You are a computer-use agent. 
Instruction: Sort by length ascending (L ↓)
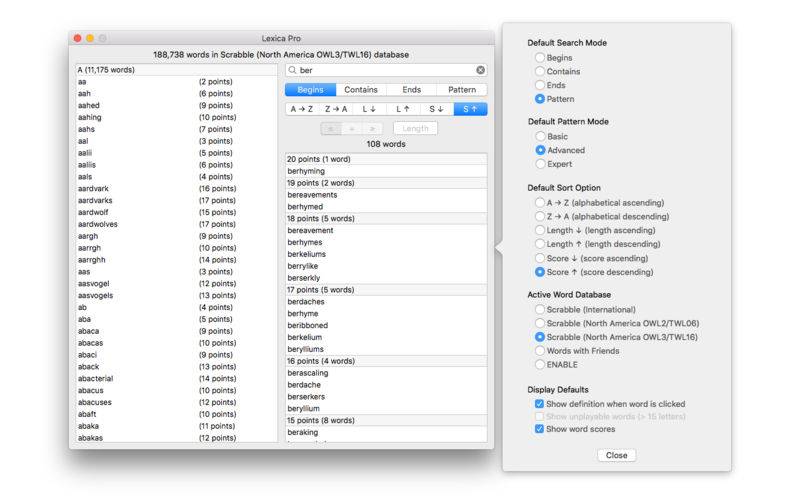click(369, 109)
